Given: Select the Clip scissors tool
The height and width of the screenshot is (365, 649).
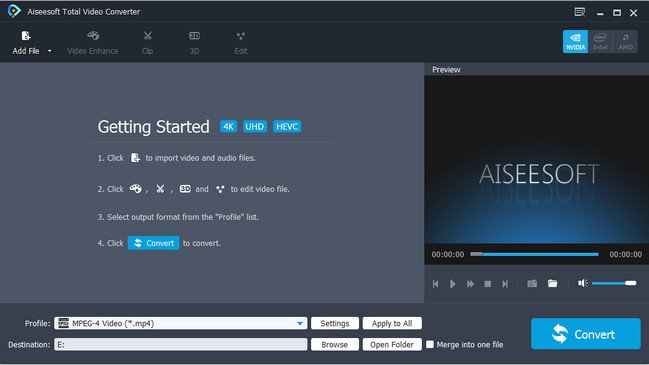Looking at the screenshot, I should click(147, 43).
